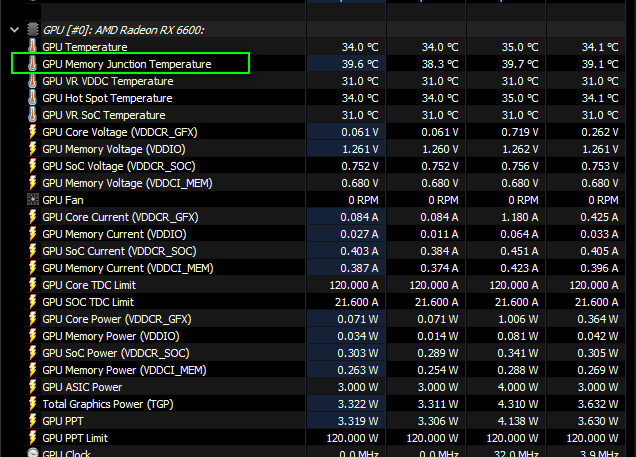Select GPU Core Voltage (VDDCR_GFX) label
This screenshot has width=636, height=457.
pos(120,132)
